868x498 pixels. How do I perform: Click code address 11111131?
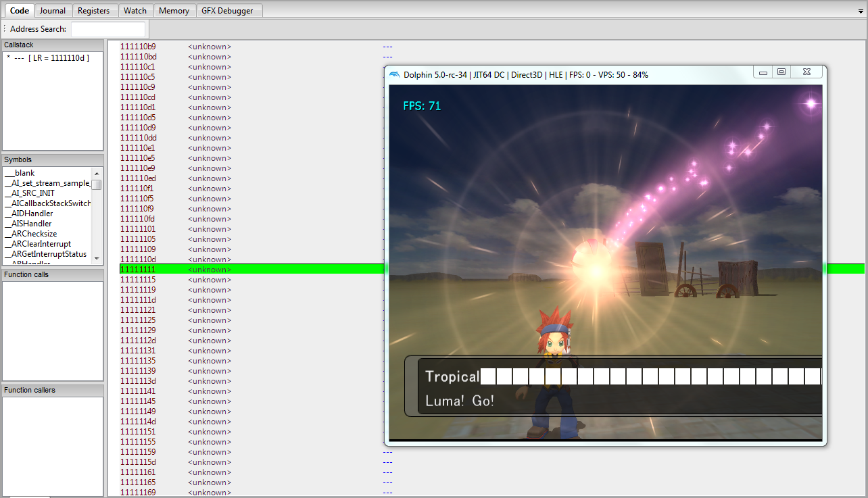[138, 351]
